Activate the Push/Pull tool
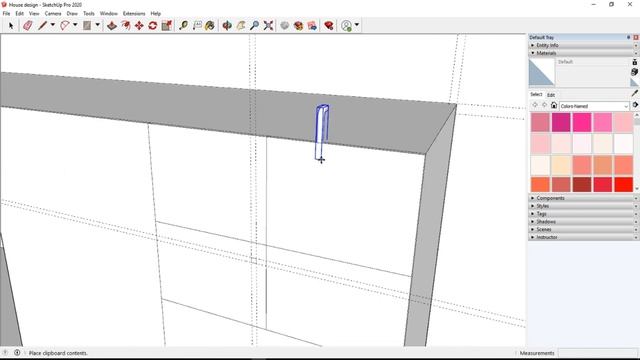This screenshot has width=640, height=360. point(111,25)
